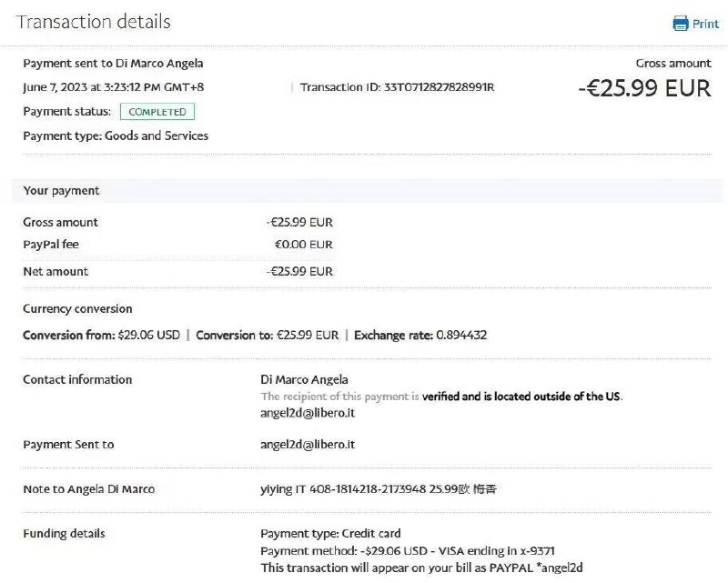Click the Transaction details page heading
This screenshot has height=583, width=728.
point(94,22)
